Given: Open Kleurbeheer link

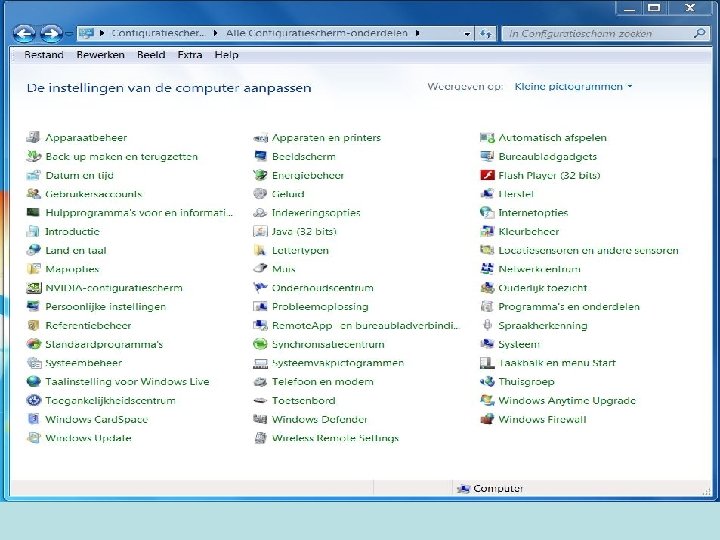Looking at the screenshot, I should click(529, 231).
